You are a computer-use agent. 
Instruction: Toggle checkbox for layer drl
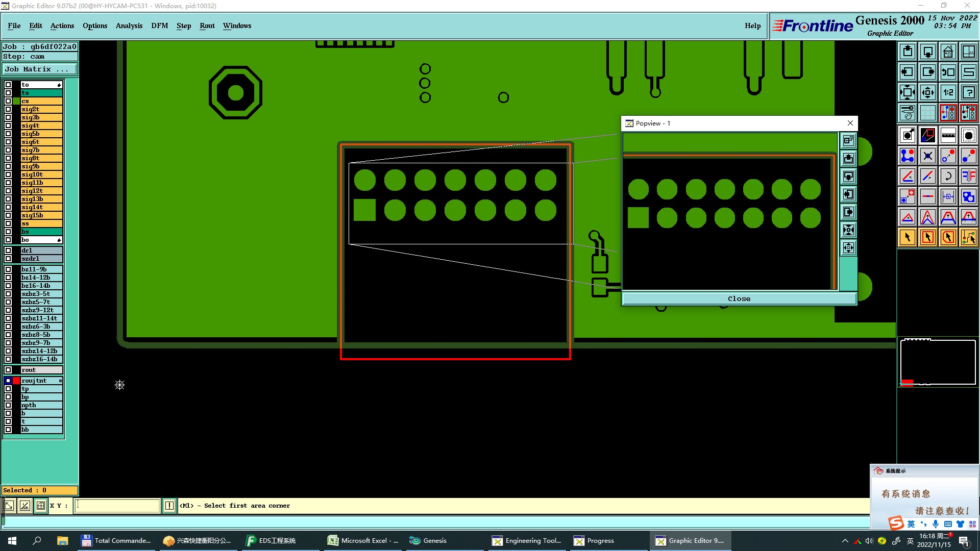click(x=8, y=251)
